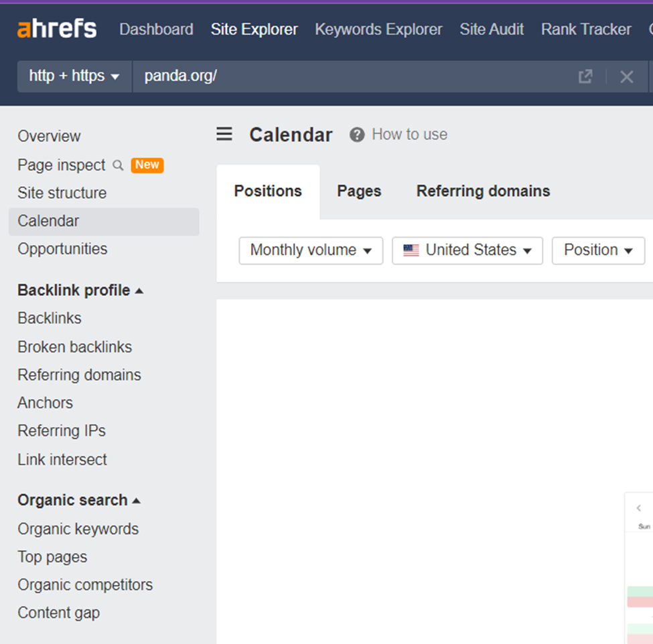Viewport: 653px width, 644px height.
Task: Toggle the hamburger sidebar menu icon
Action: click(224, 134)
